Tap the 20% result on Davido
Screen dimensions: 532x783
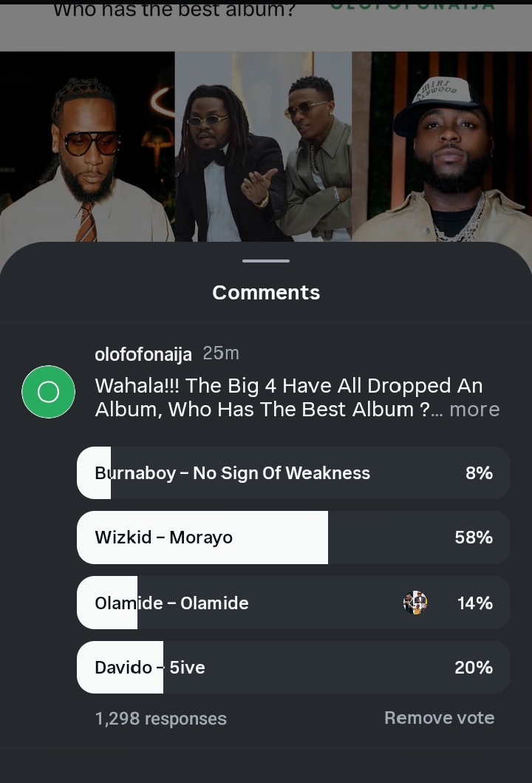(x=474, y=667)
